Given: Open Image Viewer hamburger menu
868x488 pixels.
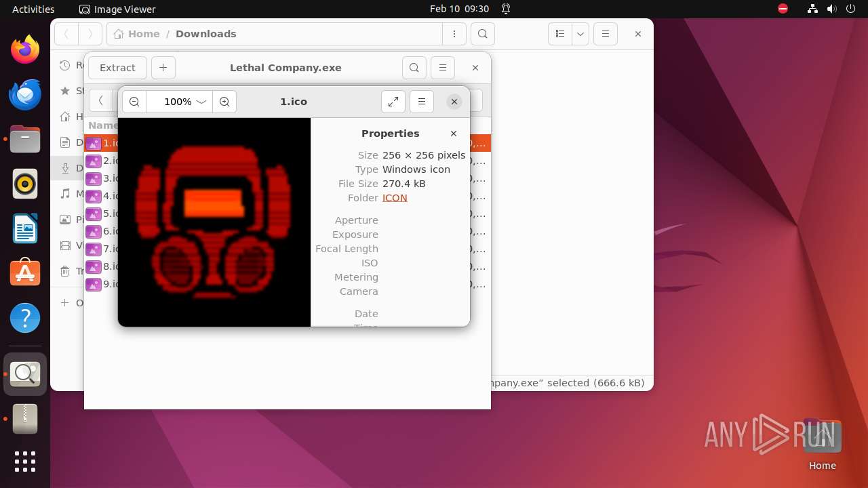Looking at the screenshot, I should coord(422,102).
